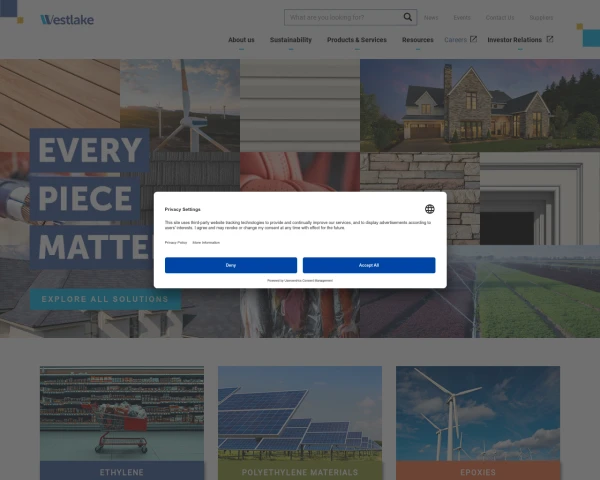Viewport: 600px width, 480px height.
Task: Expand the About us menu
Action: [241, 40]
